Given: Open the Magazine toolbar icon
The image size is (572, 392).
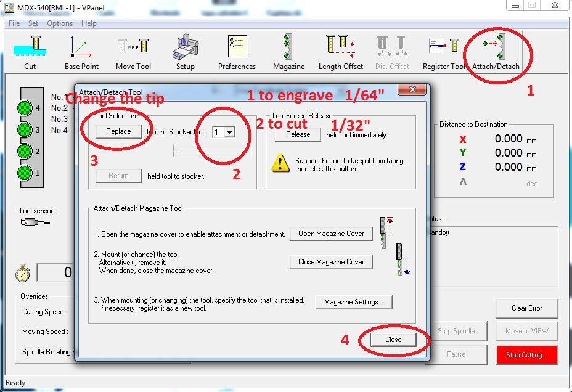Looking at the screenshot, I should click(288, 52).
